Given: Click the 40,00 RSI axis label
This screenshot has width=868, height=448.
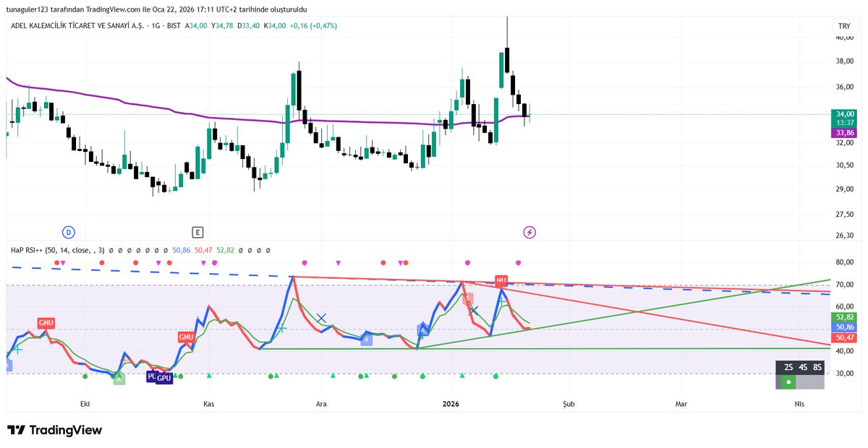Looking at the screenshot, I should click(x=845, y=351).
